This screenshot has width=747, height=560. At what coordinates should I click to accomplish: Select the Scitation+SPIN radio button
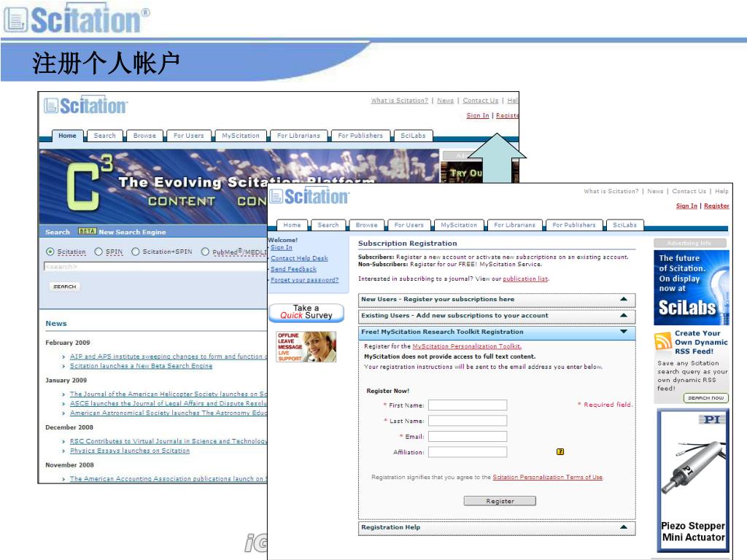coord(135,252)
